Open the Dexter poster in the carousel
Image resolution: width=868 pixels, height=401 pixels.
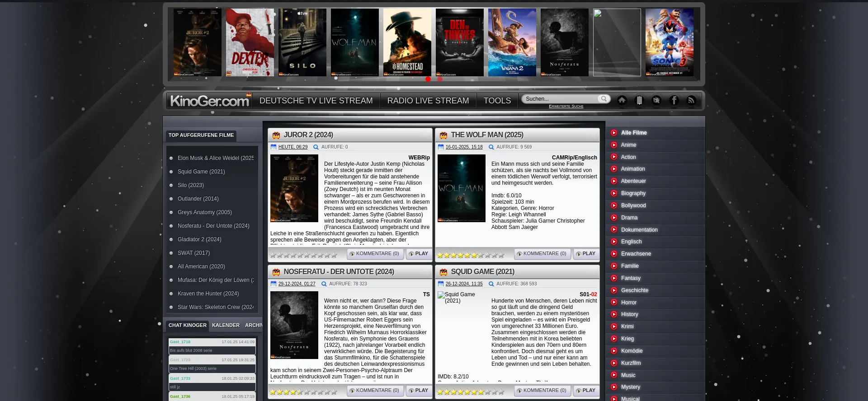pos(250,42)
